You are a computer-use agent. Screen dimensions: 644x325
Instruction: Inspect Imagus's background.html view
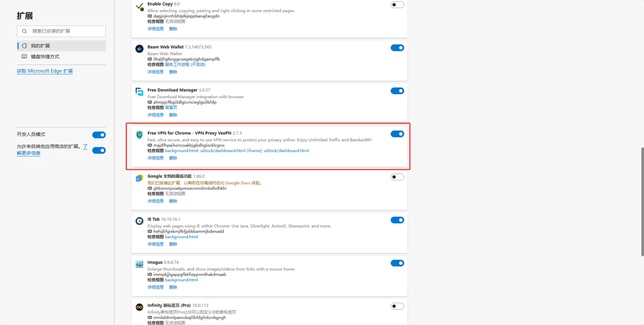pos(182,280)
